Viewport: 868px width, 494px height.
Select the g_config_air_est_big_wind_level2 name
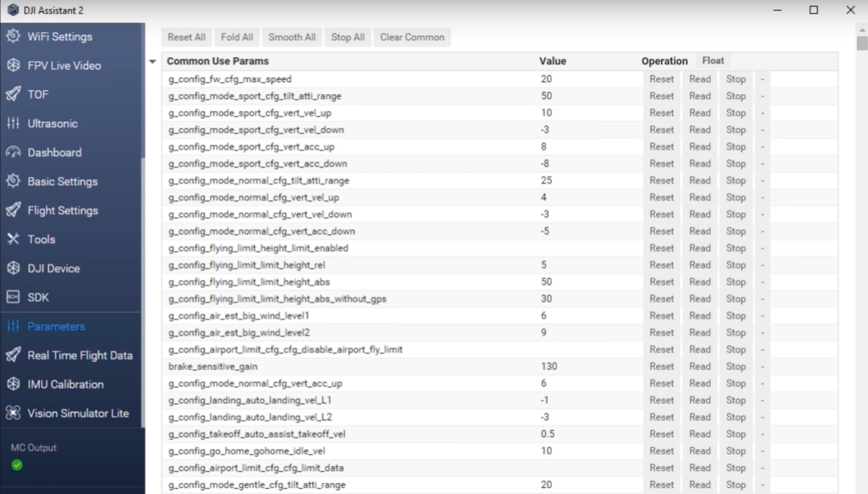coord(239,332)
